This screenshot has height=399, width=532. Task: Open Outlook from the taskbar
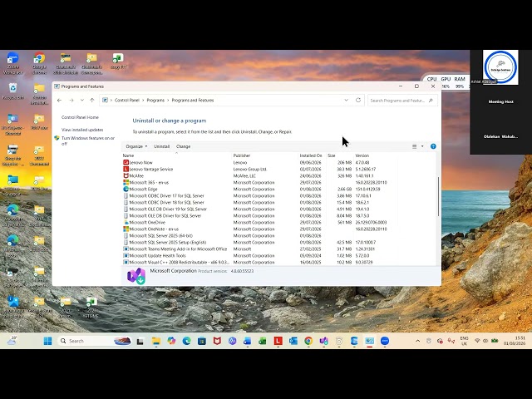click(293, 341)
